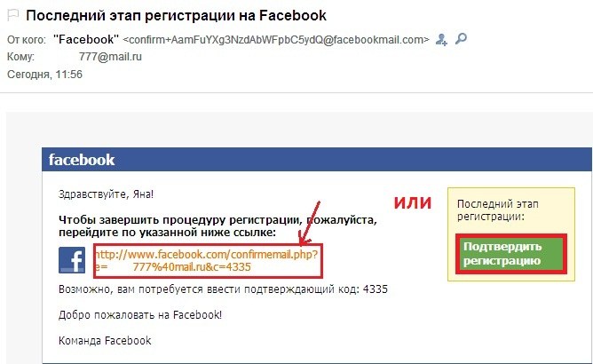Click the green Подтвердить регистрацию button
The image size is (593, 364).
tap(511, 254)
